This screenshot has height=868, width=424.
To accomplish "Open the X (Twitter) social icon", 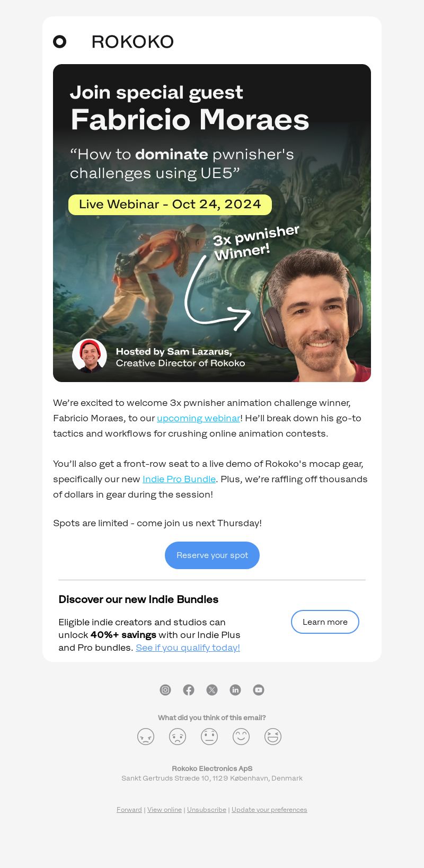I will pyautogui.click(x=212, y=689).
